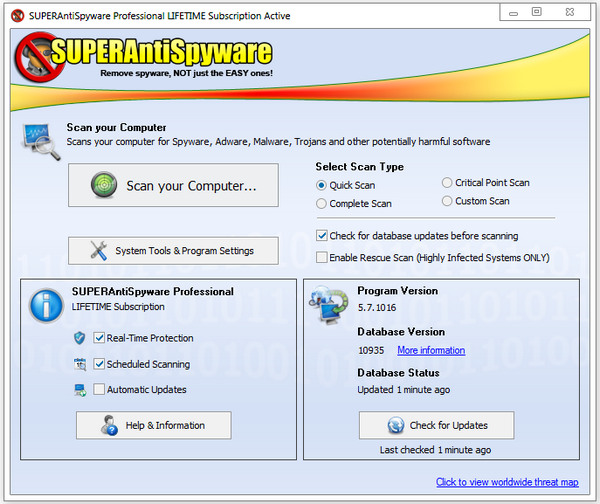Click the SUPERAntiSpyware title bar icon
The height and width of the screenshot is (504, 600).
[x=18, y=16]
